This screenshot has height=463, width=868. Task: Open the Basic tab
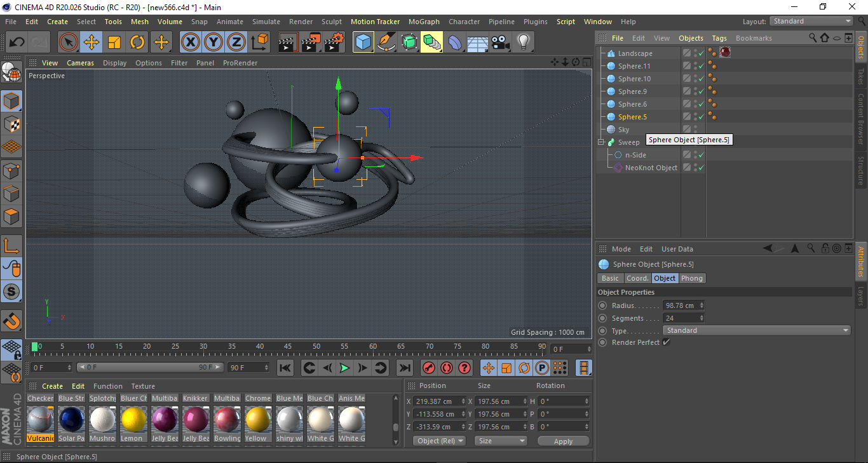(x=610, y=278)
